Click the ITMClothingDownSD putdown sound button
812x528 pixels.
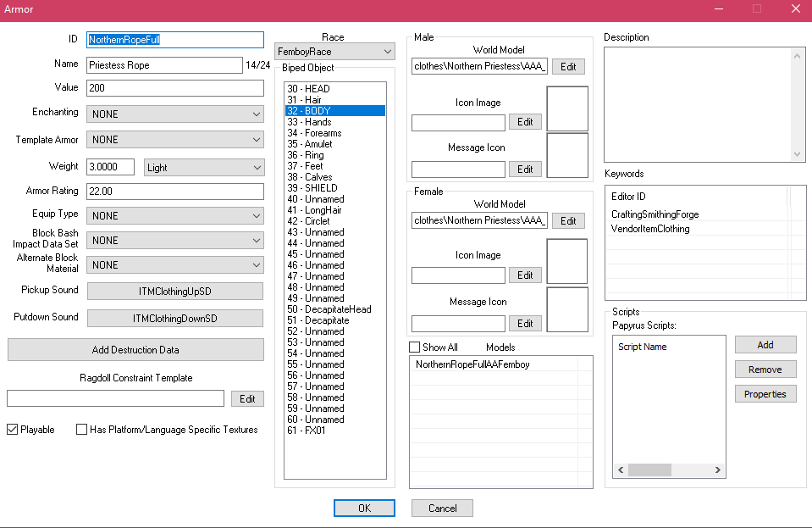tap(175, 318)
